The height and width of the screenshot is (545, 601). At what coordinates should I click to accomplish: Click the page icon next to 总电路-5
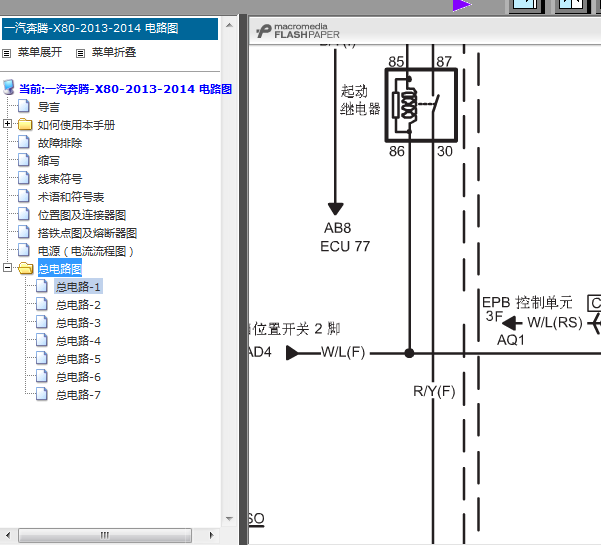pos(42,358)
